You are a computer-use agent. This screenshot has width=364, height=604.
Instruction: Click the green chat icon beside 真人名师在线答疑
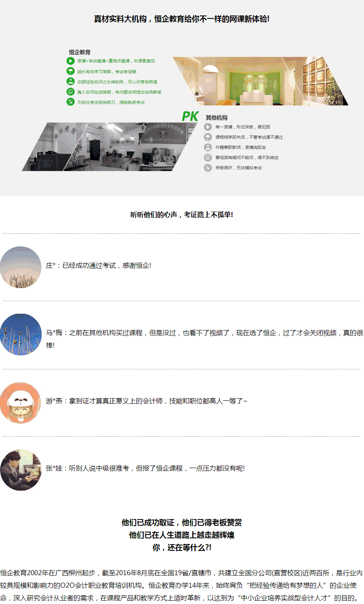coord(71,92)
